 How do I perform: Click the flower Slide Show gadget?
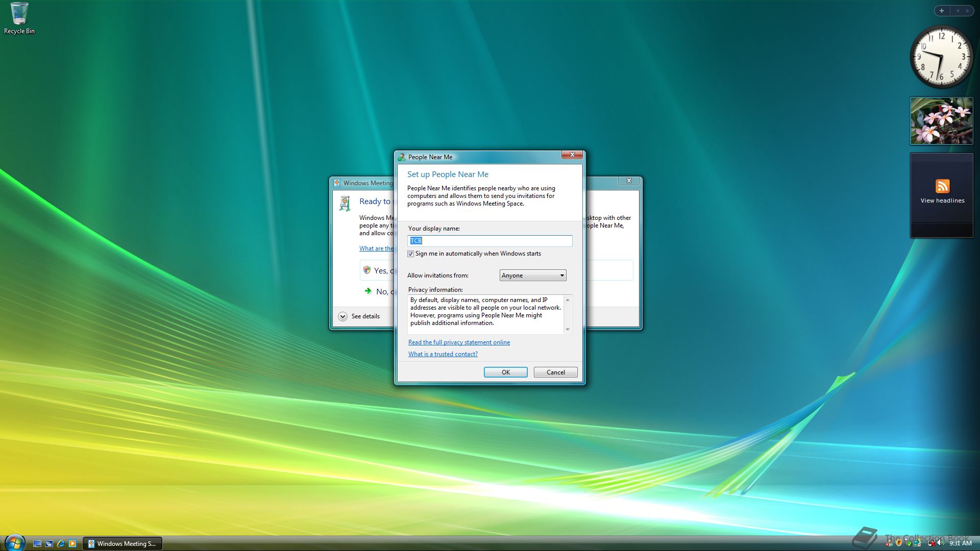click(x=942, y=121)
